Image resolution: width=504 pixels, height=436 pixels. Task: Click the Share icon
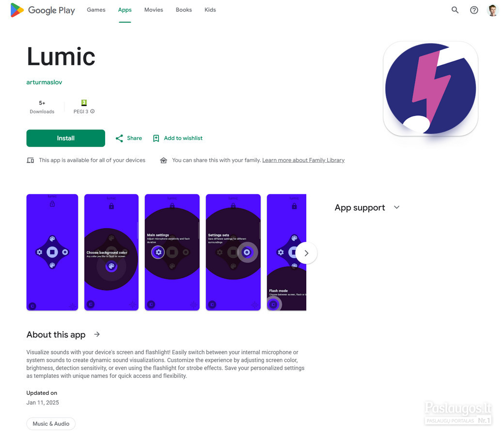tap(119, 138)
